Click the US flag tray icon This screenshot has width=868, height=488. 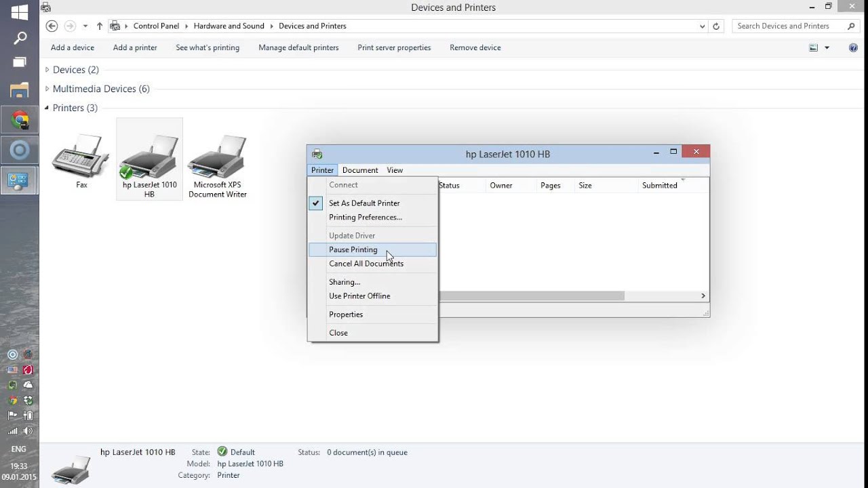12,369
